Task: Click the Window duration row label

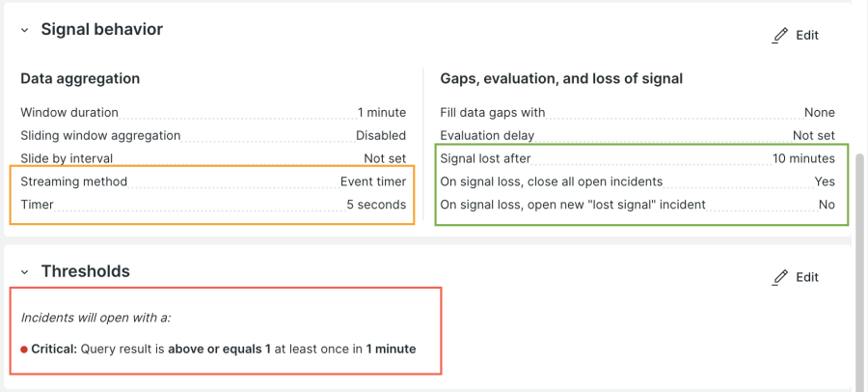Action: tap(69, 113)
